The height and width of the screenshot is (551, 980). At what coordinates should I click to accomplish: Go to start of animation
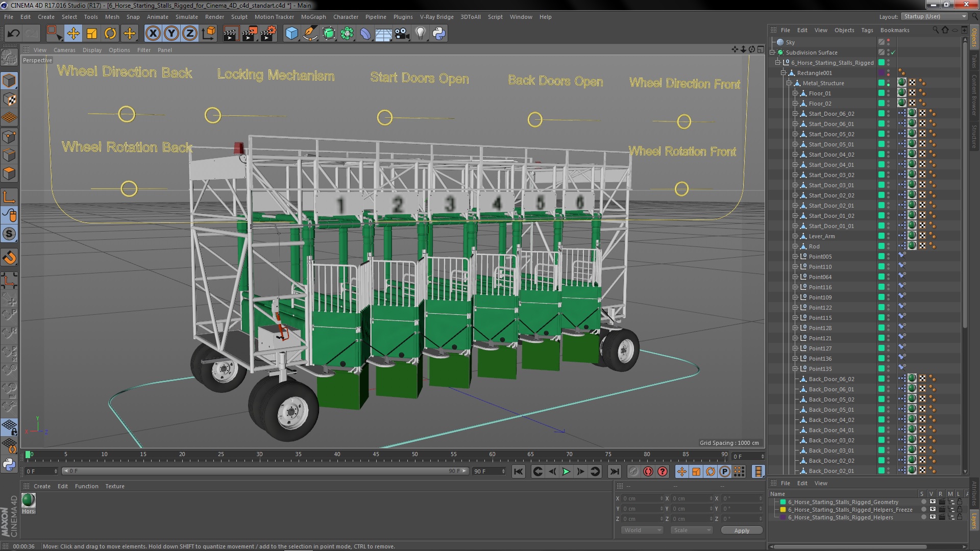pyautogui.click(x=519, y=471)
